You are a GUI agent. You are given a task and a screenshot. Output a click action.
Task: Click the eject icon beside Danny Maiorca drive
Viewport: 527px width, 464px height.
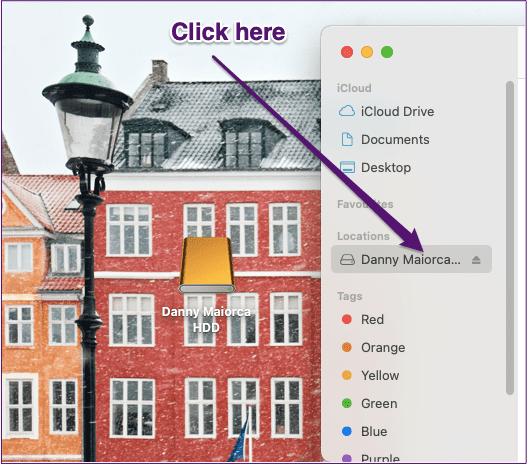[476, 260]
